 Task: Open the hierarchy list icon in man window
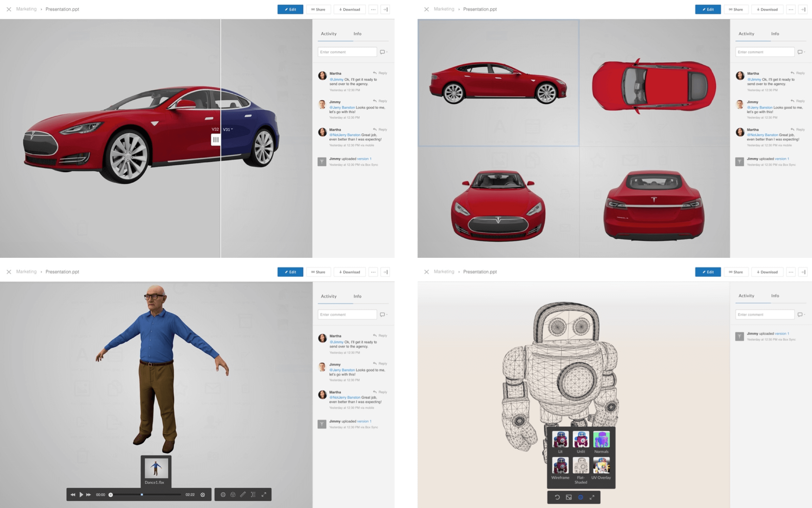pos(253,495)
